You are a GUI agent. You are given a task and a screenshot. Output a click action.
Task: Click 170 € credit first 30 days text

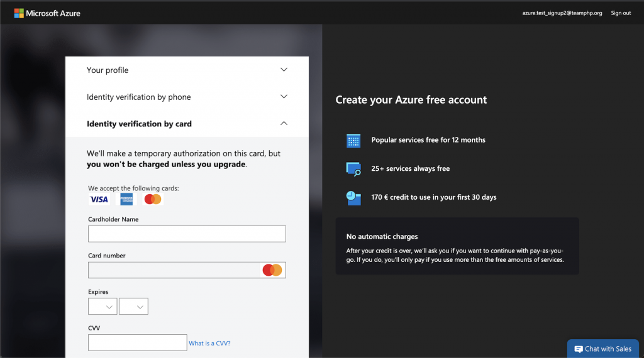coord(434,197)
